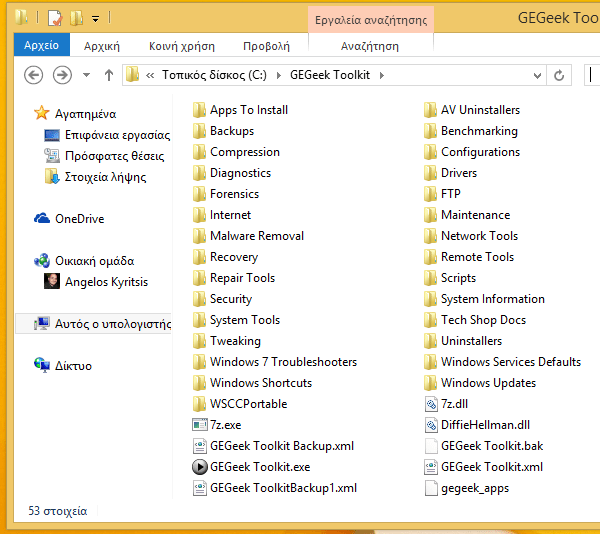Select the Οικιακή ομάδα homegroup icon
Image resolution: width=600 pixels, height=534 pixels.
pos(42,260)
